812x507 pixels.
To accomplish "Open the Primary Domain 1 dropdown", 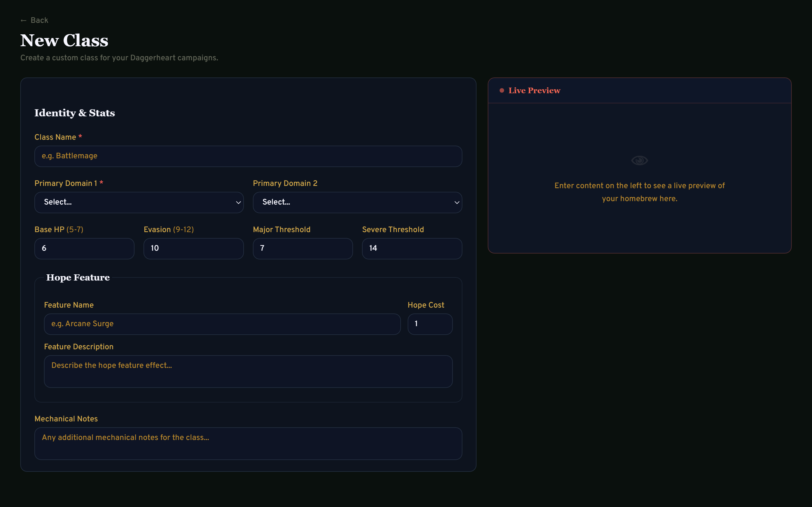I will pos(139,202).
